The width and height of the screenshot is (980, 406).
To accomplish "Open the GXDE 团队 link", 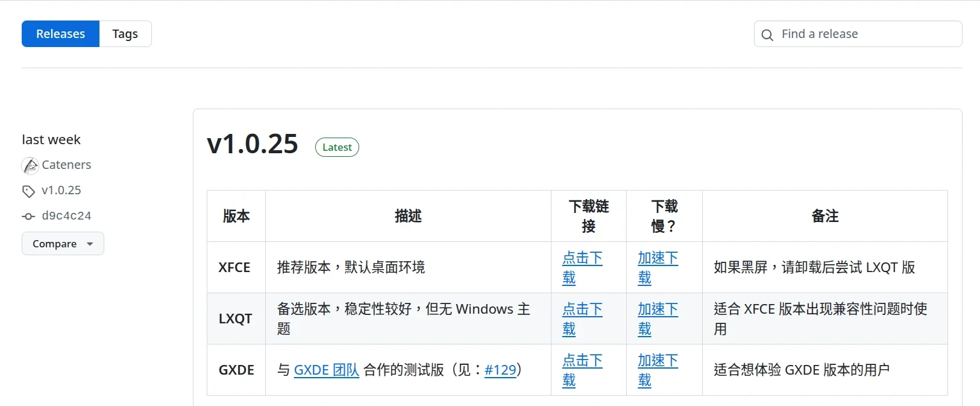I will point(326,370).
